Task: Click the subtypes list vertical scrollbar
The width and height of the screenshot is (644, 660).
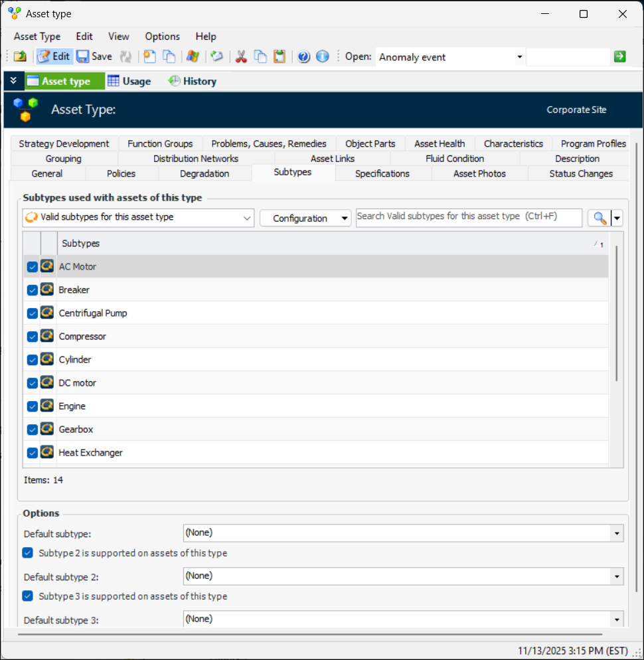Action: (617, 312)
